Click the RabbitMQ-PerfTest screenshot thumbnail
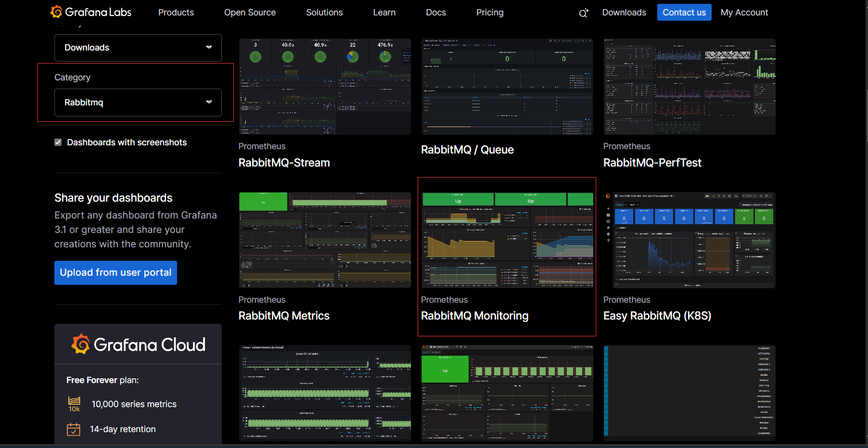This screenshot has width=868, height=448. tap(689, 87)
